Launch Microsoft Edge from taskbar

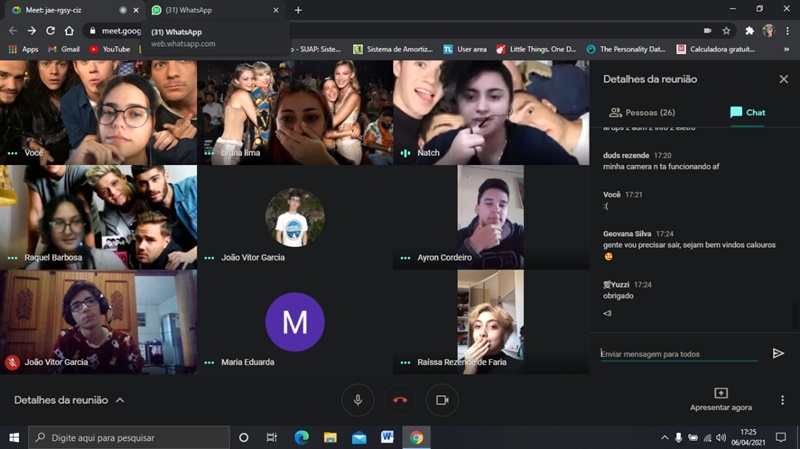(x=302, y=437)
